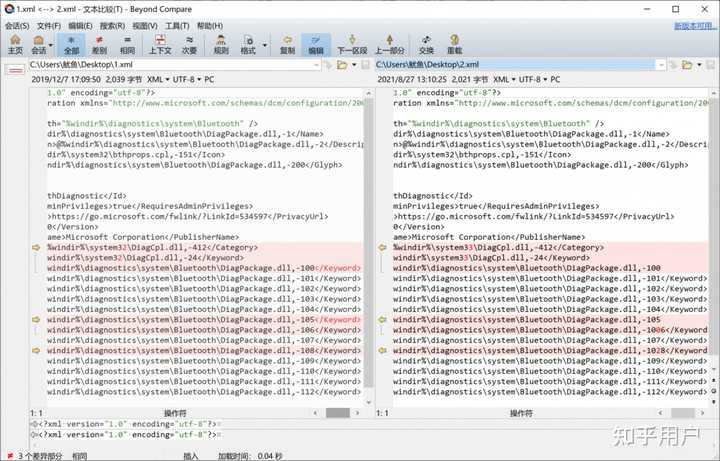Viewport: 720px width, 461px height.
Task: Open the 搜索(R) menu
Action: pyautogui.click(x=112, y=26)
